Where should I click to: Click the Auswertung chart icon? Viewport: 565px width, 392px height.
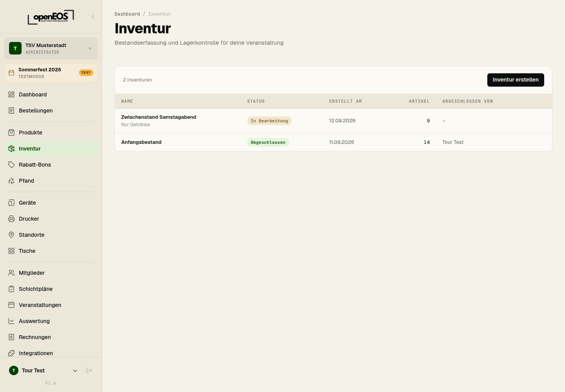11,321
